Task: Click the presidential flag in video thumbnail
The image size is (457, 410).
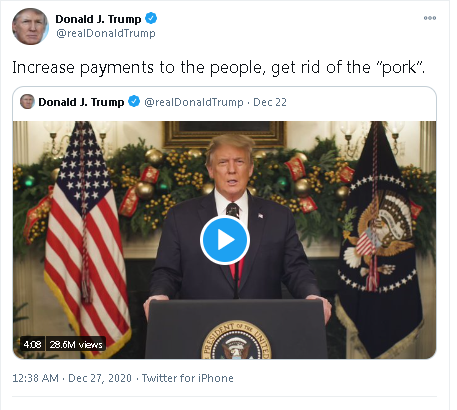Action: [x=380, y=240]
